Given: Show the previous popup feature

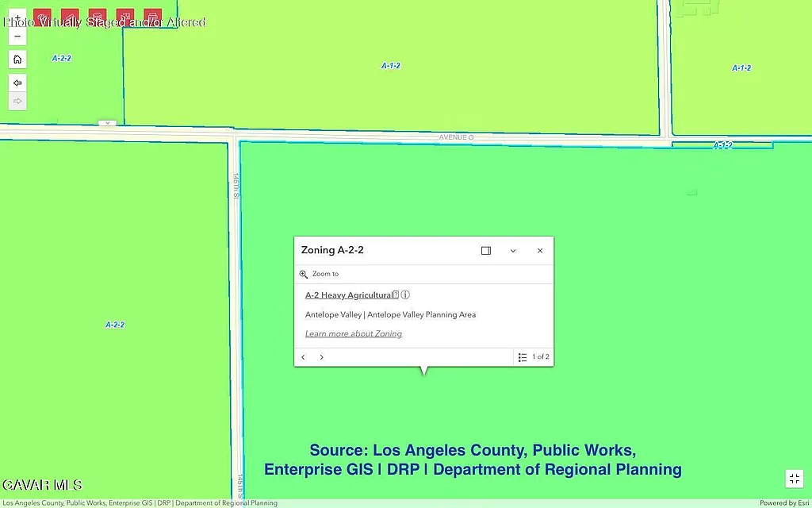Looking at the screenshot, I should 304,357.
